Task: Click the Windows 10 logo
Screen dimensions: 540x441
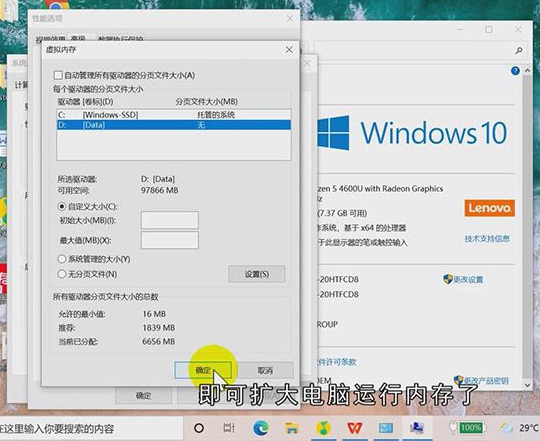Action: 412,133
